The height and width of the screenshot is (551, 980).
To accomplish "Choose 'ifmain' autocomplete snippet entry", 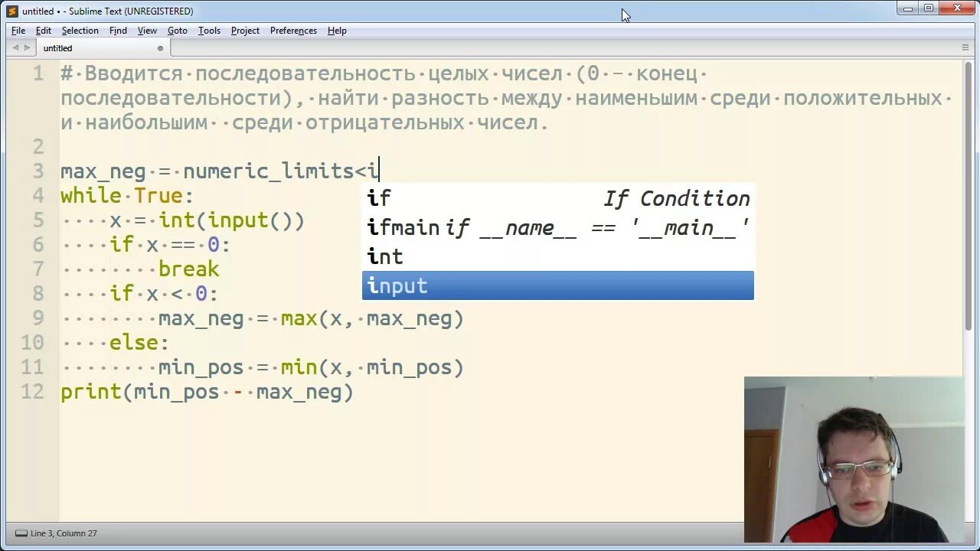I will point(558,227).
